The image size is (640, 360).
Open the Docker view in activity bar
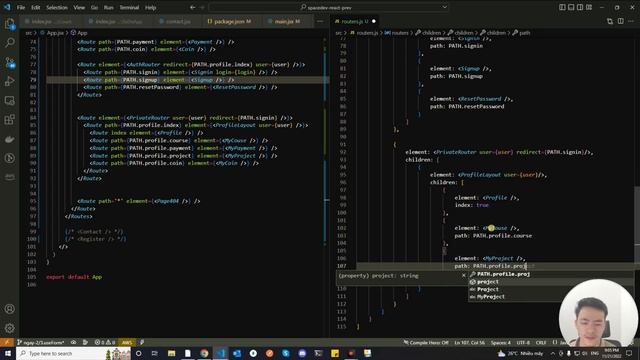point(9,139)
